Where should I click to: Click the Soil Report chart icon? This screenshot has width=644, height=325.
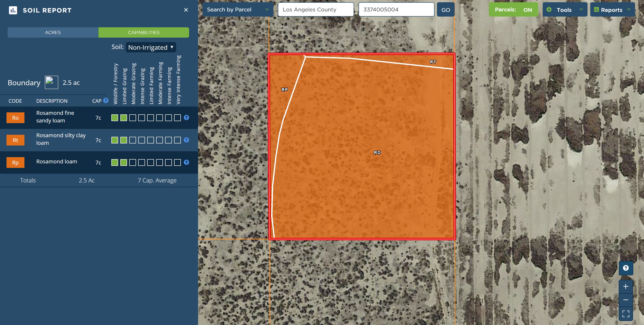tap(13, 10)
